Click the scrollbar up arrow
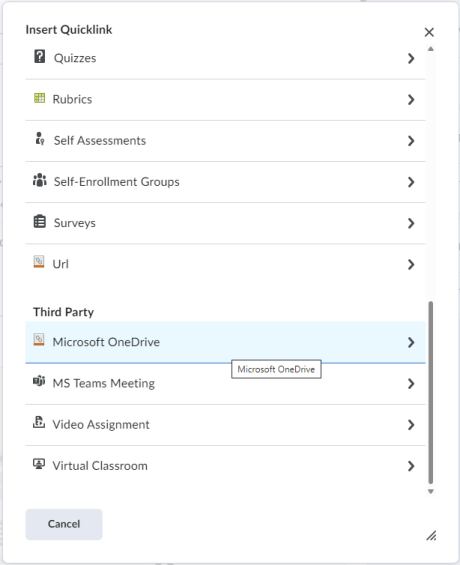 tap(430, 49)
